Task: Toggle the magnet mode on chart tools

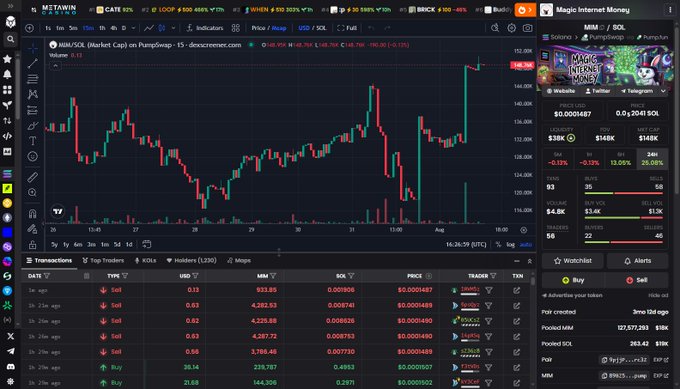Action: pyautogui.click(x=33, y=213)
